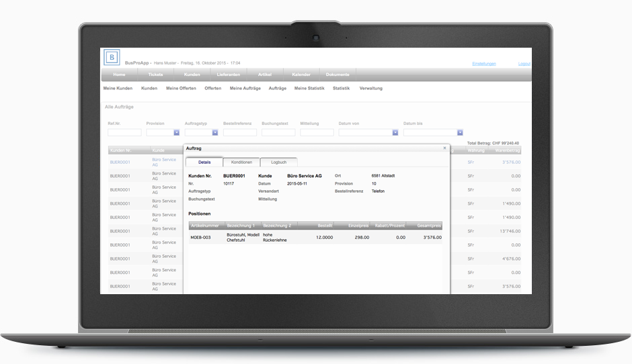Open the Lieferanten menu item
632x364 pixels.
click(228, 75)
